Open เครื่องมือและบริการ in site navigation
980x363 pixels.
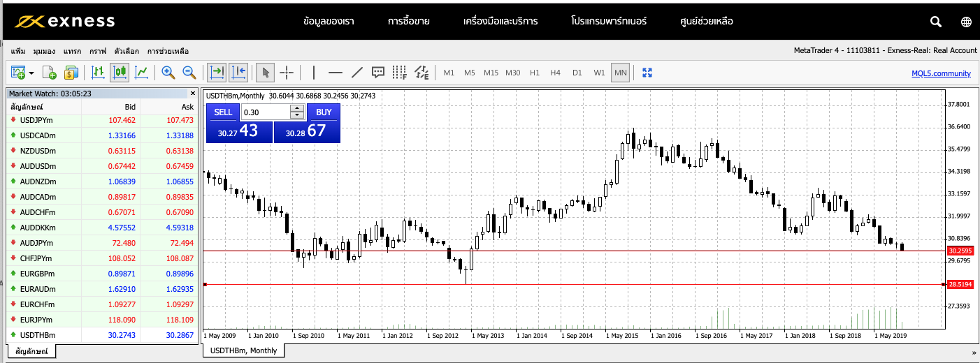click(x=500, y=21)
